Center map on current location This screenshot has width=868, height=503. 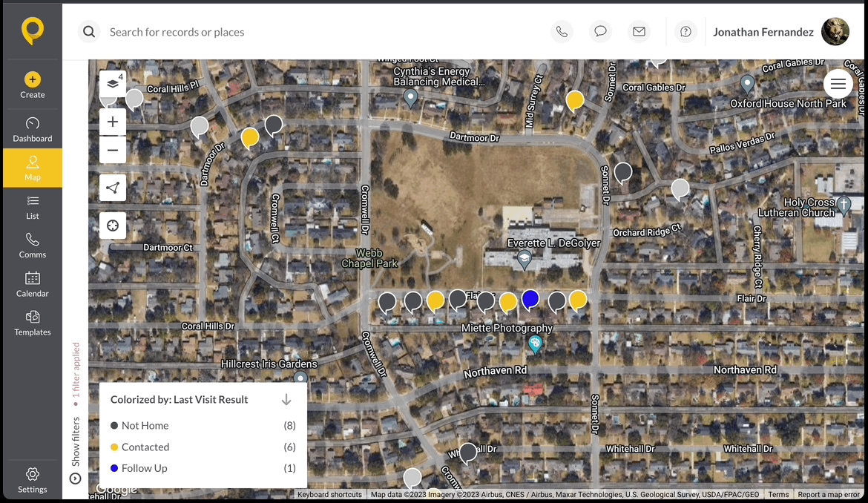pos(113,226)
